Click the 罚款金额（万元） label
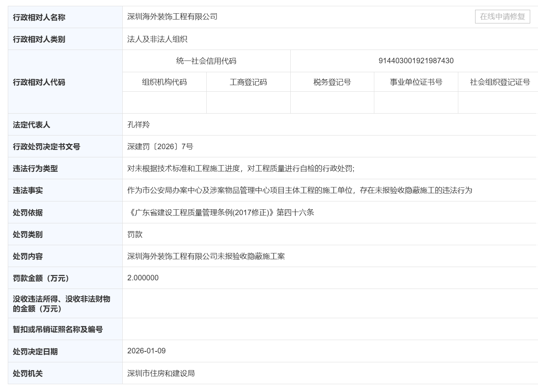The height and width of the screenshot is (392, 538). tap(41, 278)
